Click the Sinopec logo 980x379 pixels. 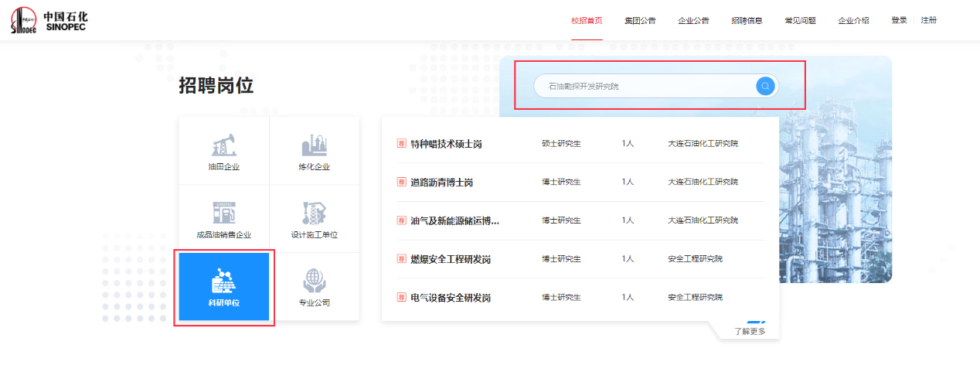(x=49, y=21)
